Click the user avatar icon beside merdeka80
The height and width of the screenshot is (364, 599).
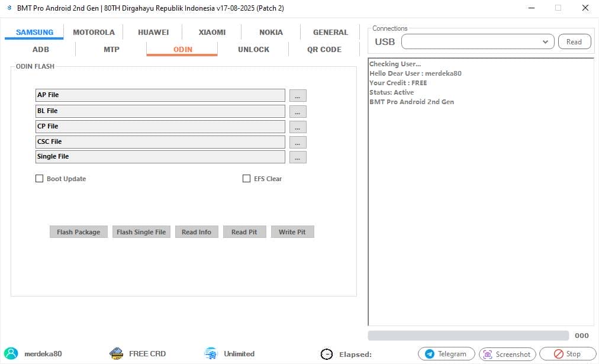[11, 353]
